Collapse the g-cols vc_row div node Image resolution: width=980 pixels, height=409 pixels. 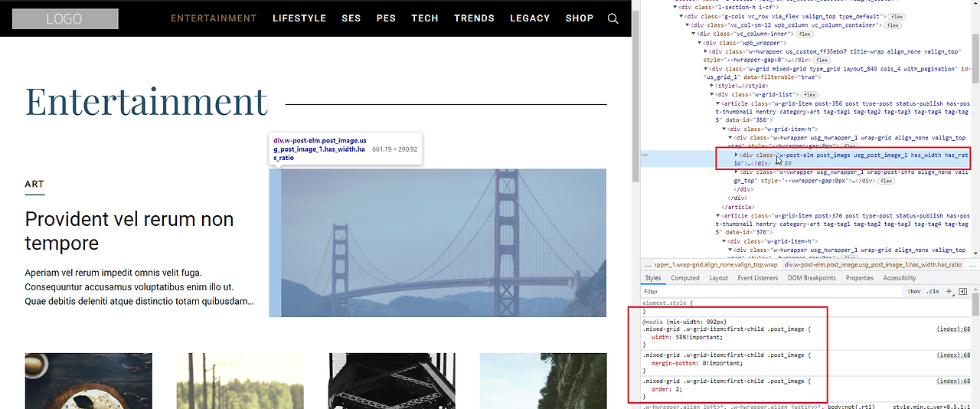point(681,16)
